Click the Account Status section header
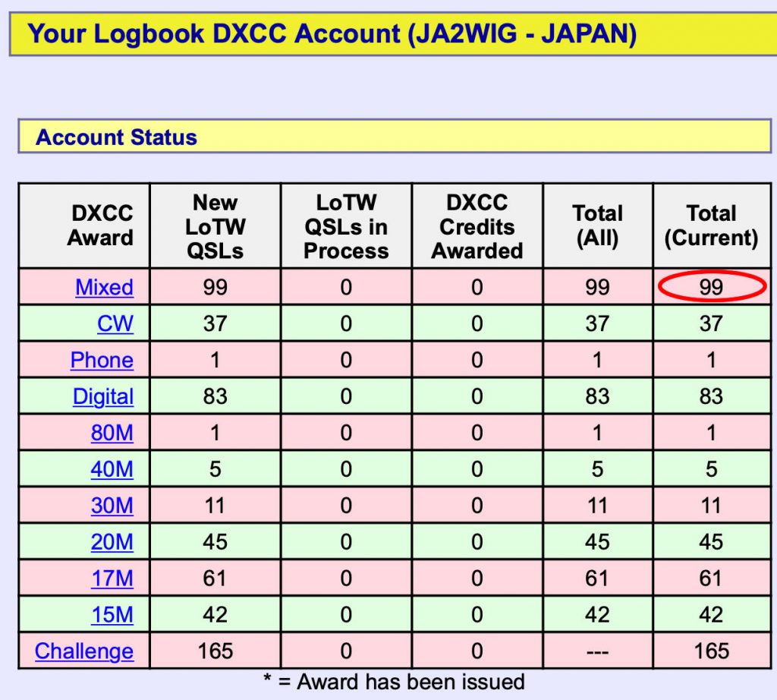The width and height of the screenshot is (777, 700). click(x=115, y=137)
